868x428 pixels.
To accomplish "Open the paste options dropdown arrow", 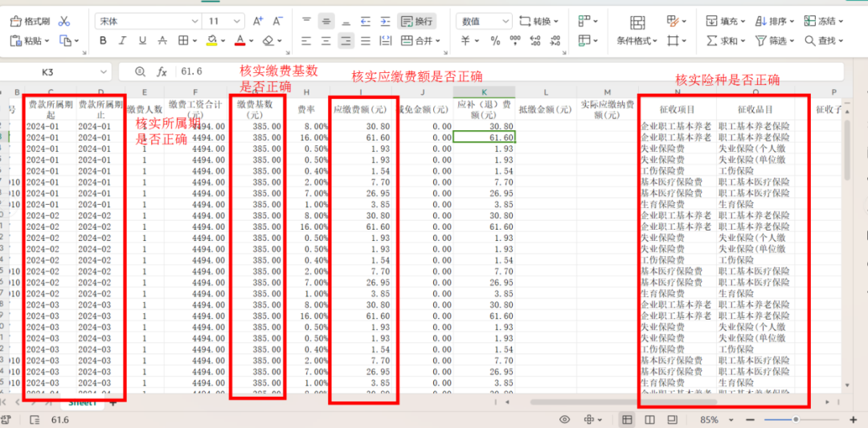I will click(47, 40).
